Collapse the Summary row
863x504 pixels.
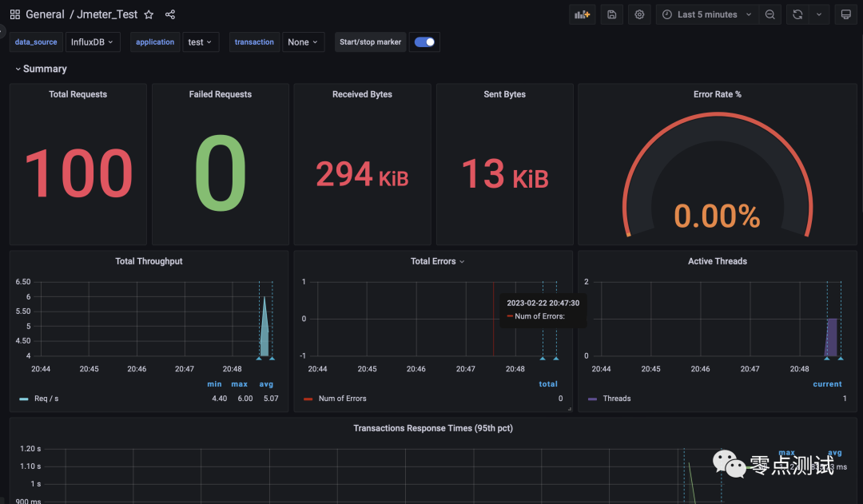[41, 69]
